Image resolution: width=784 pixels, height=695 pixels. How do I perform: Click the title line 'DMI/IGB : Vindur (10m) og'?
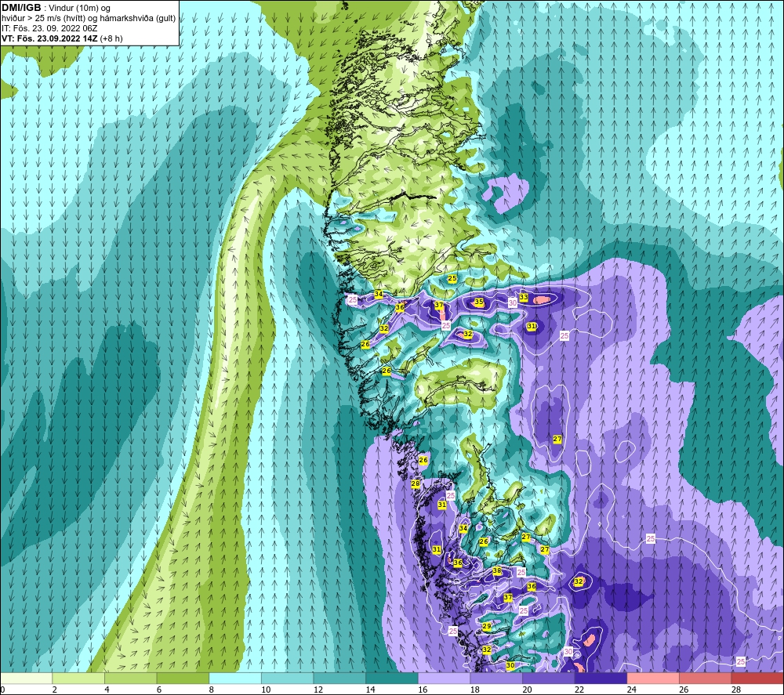pyautogui.click(x=56, y=8)
